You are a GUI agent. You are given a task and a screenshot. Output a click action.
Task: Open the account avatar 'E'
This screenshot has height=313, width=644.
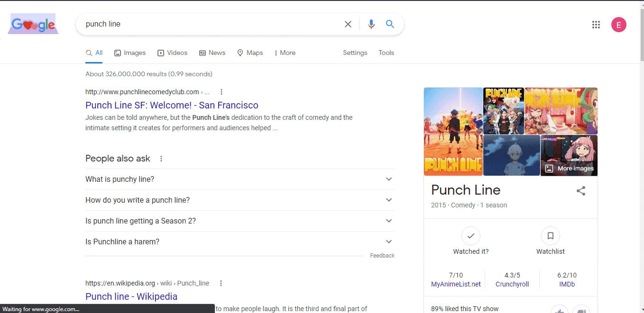(618, 25)
